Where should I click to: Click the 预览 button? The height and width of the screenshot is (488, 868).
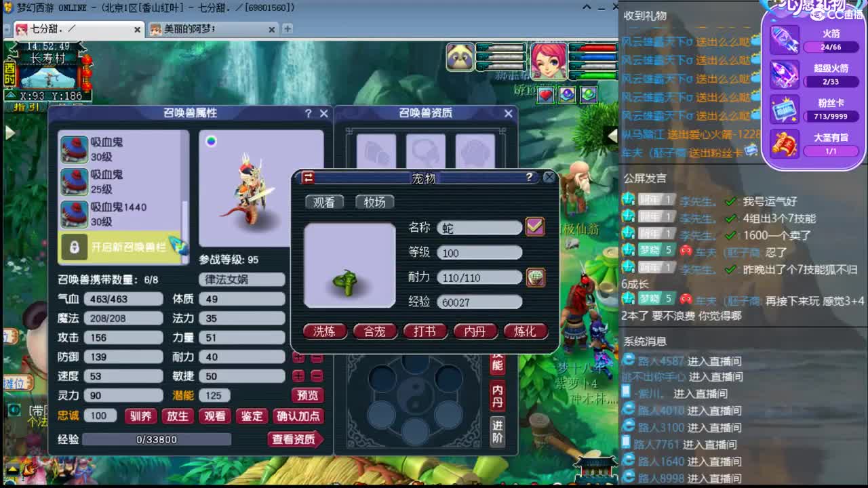(x=307, y=395)
